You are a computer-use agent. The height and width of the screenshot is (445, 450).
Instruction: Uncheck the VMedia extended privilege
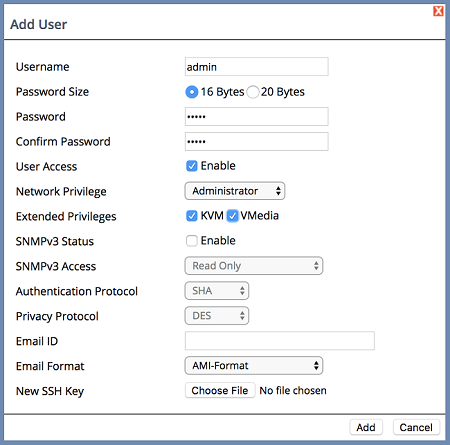(x=232, y=216)
